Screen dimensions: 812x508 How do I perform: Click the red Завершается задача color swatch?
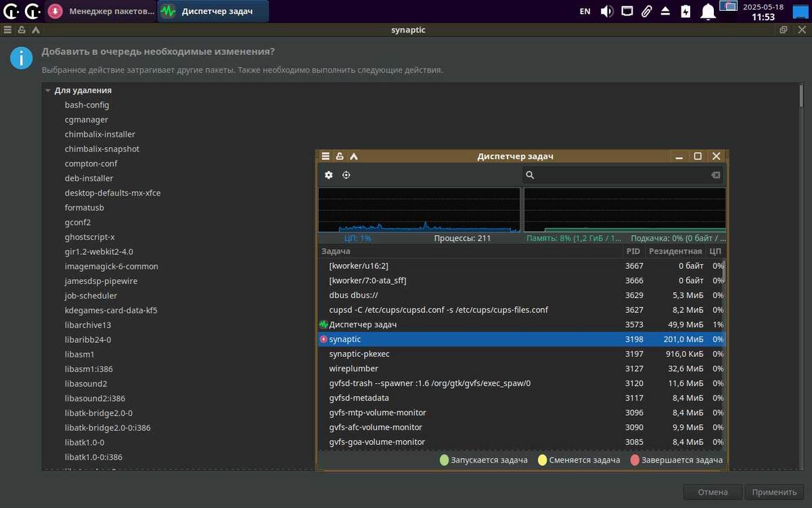[x=635, y=460]
